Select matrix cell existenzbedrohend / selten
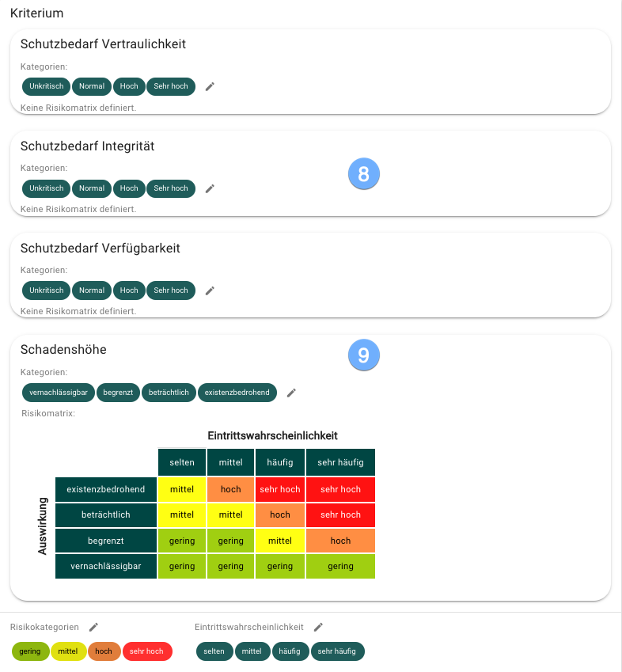The width and height of the screenshot is (622, 672). click(x=182, y=489)
